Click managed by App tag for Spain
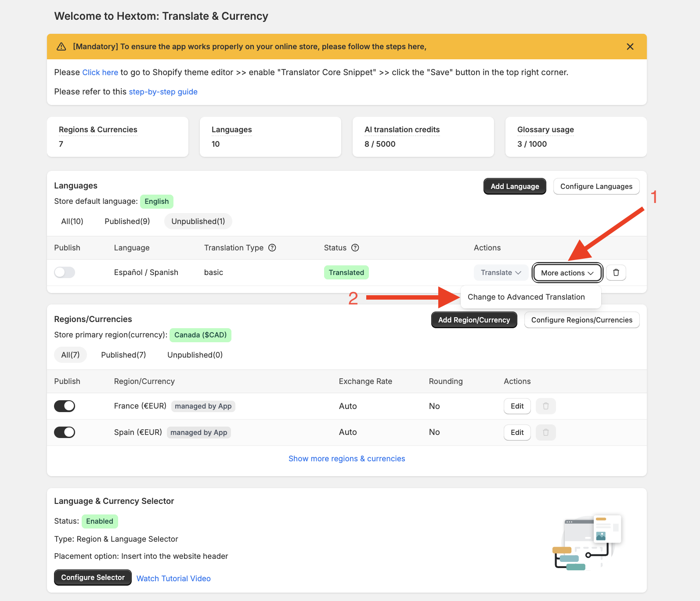The width and height of the screenshot is (700, 601). [199, 432]
